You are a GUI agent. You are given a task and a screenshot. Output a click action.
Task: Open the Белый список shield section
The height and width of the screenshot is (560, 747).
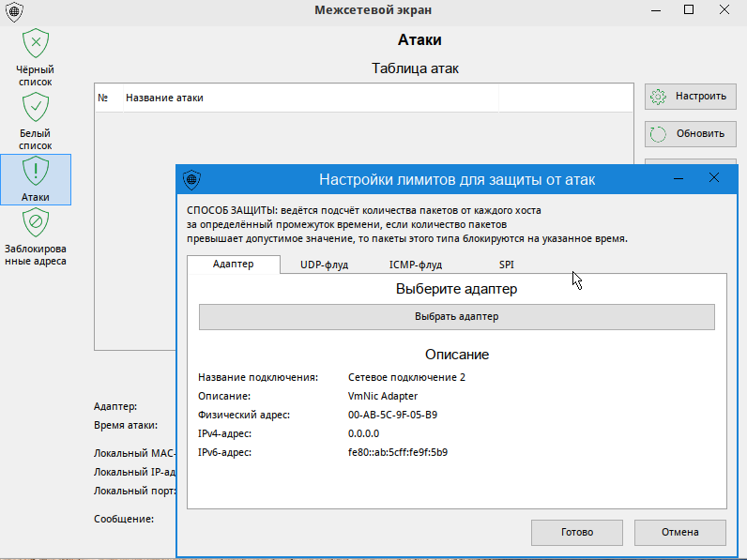tap(36, 121)
